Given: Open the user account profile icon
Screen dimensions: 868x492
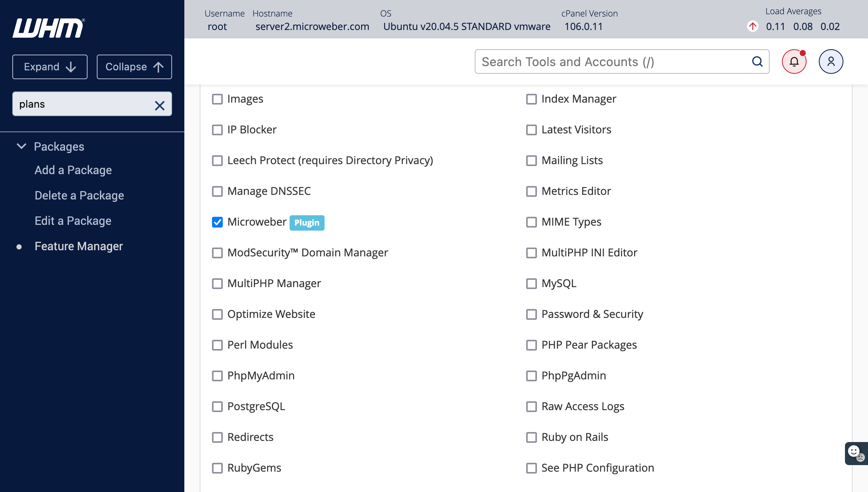Looking at the screenshot, I should tap(831, 61).
